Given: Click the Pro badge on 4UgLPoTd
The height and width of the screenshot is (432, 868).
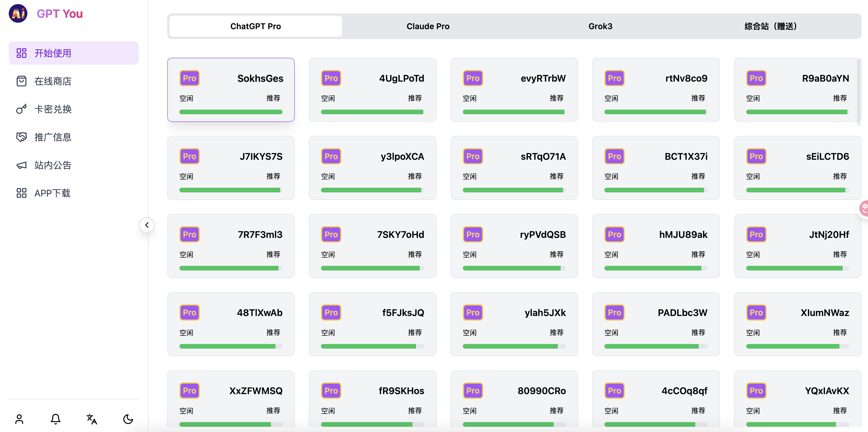Looking at the screenshot, I should 331,78.
